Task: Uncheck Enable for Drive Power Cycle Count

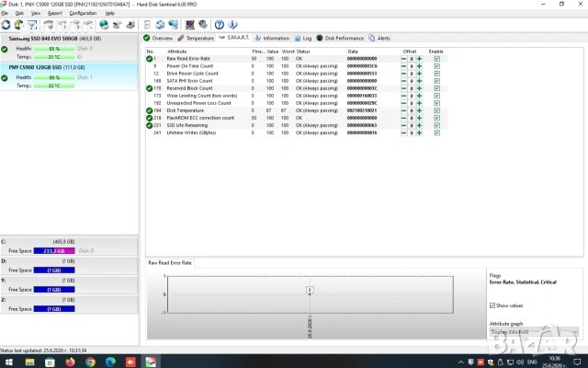Action: pyautogui.click(x=437, y=74)
